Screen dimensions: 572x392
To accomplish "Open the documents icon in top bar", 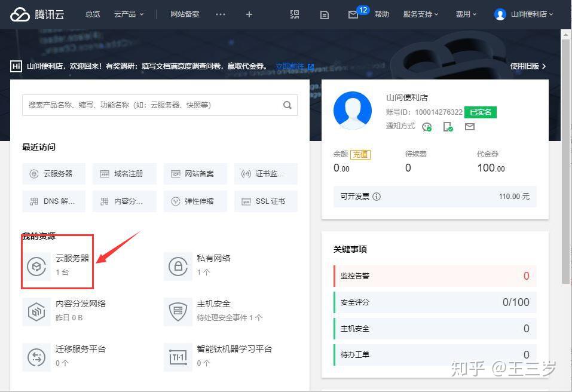I will [x=325, y=14].
